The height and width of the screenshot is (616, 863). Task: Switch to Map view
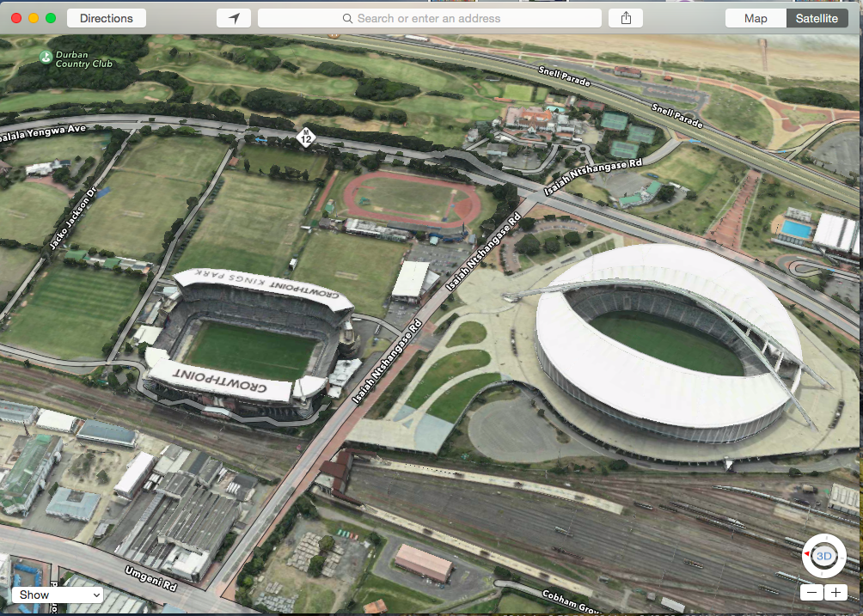[756, 18]
